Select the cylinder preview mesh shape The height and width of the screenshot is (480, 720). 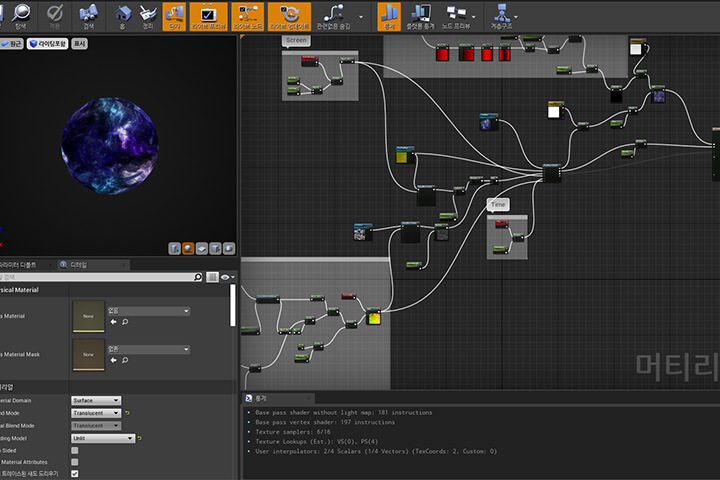pos(174,248)
